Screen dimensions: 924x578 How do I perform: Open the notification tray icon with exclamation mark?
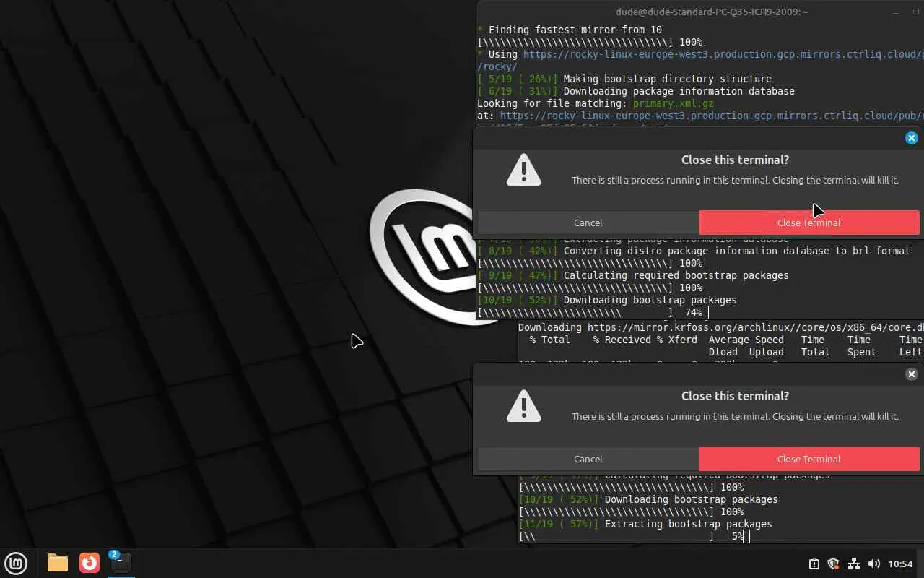point(814,564)
